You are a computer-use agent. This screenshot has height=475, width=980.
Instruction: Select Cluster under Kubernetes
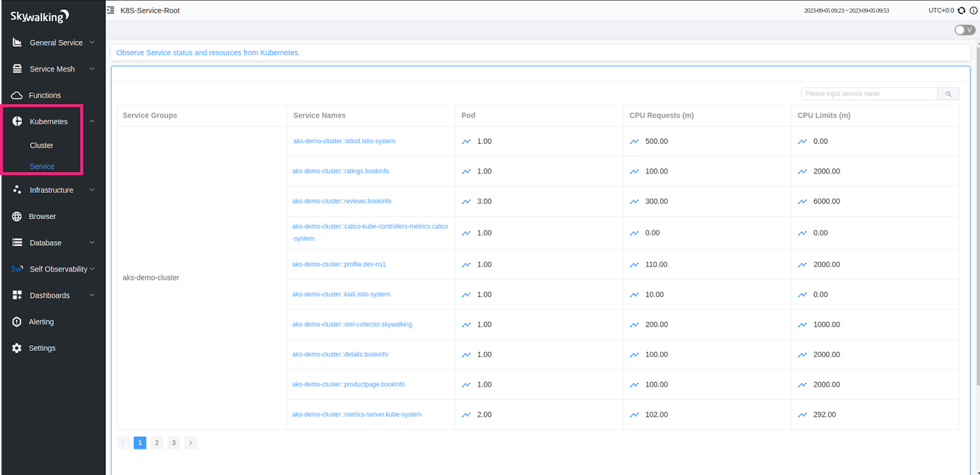tap(42, 146)
